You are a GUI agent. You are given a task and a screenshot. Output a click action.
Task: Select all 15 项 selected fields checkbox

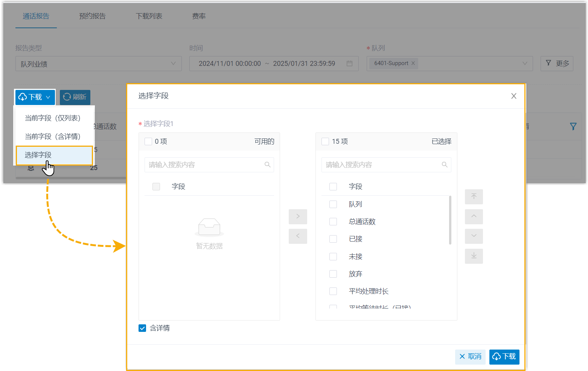[x=325, y=141]
